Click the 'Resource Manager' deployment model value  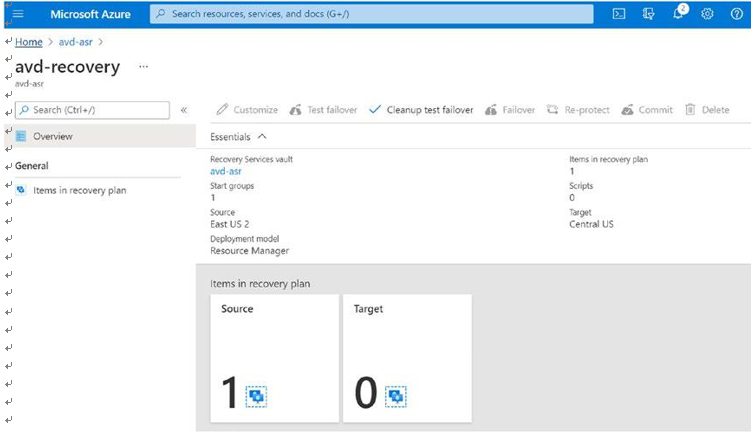(249, 250)
